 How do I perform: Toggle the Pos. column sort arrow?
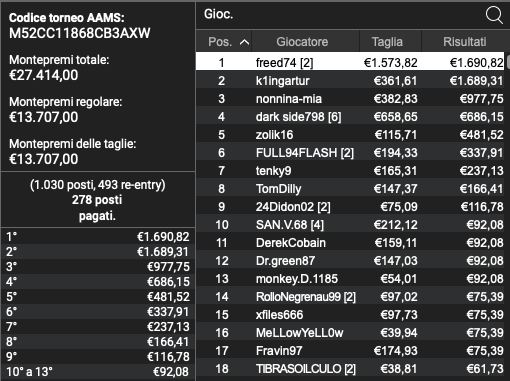click(244, 42)
